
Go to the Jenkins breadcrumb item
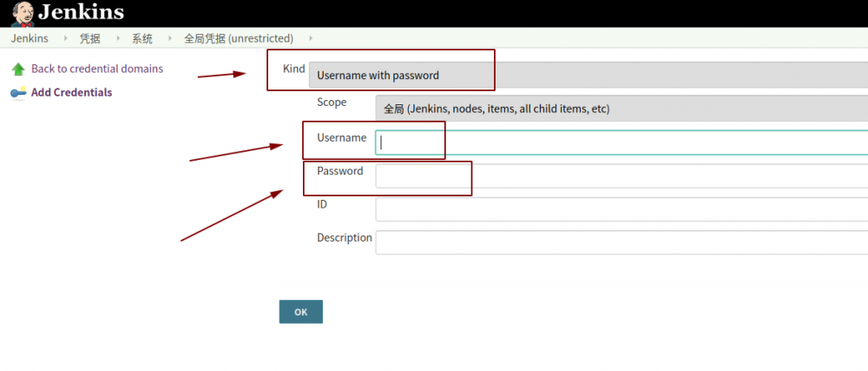(x=30, y=38)
